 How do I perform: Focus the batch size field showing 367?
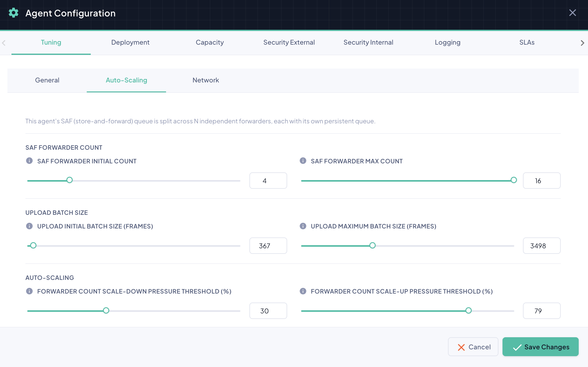click(268, 246)
